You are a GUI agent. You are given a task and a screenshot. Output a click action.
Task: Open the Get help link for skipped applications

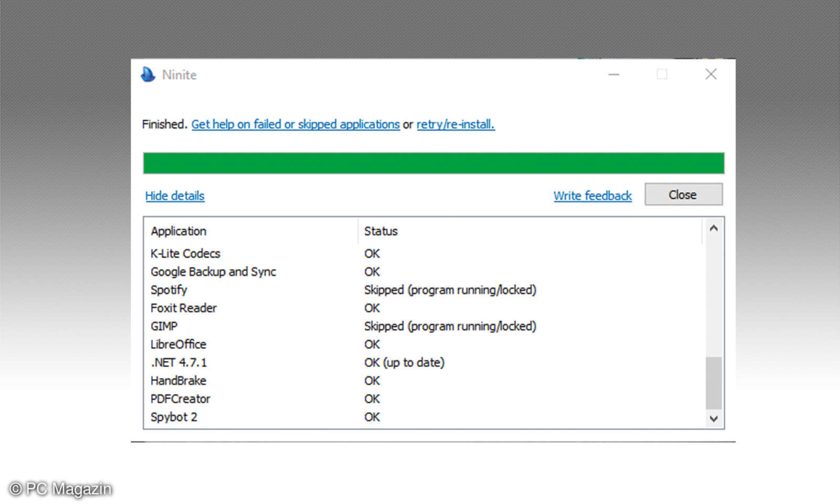coord(295,124)
